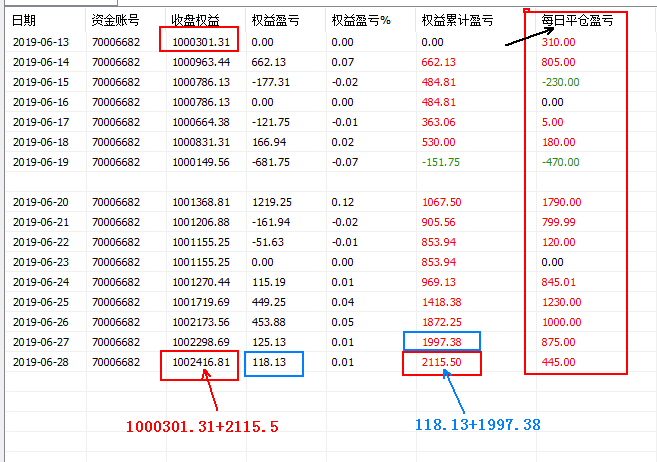Click cumulative P/L value 1997.38
This screenshot has height=462, width=657.
[442, 342]
